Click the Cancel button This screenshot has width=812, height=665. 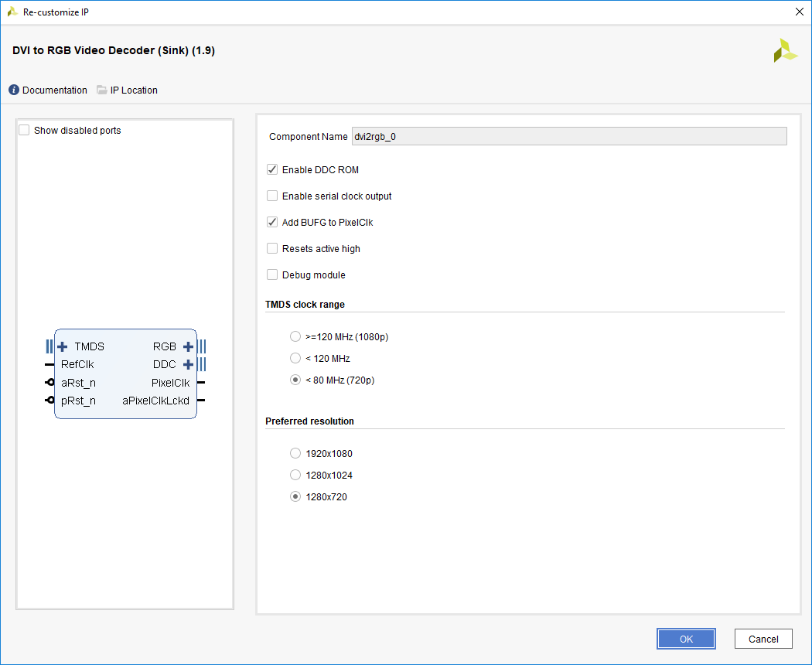763,639
